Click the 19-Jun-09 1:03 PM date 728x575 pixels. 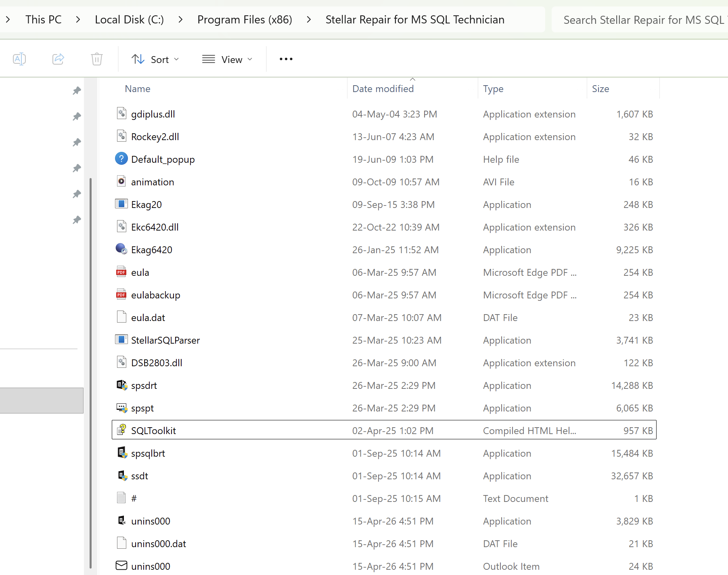point(393,159)
